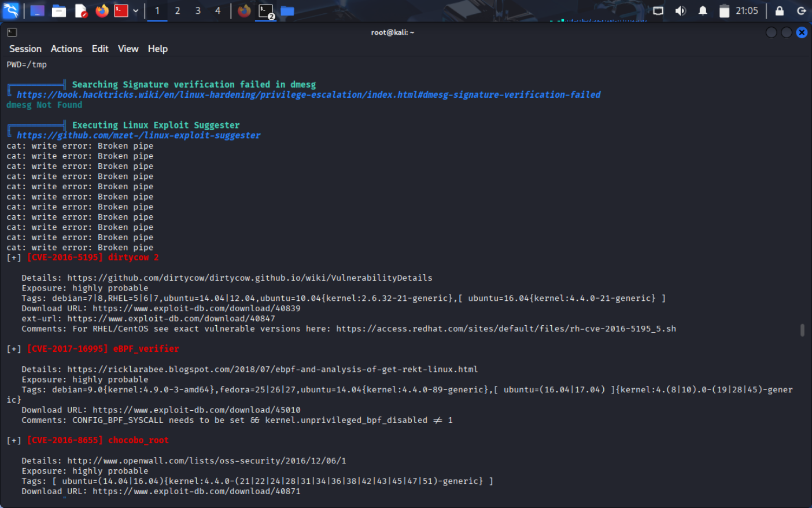Open the Session menu
Viewport: 812px width, 508px height.
(x=25, y=49)
